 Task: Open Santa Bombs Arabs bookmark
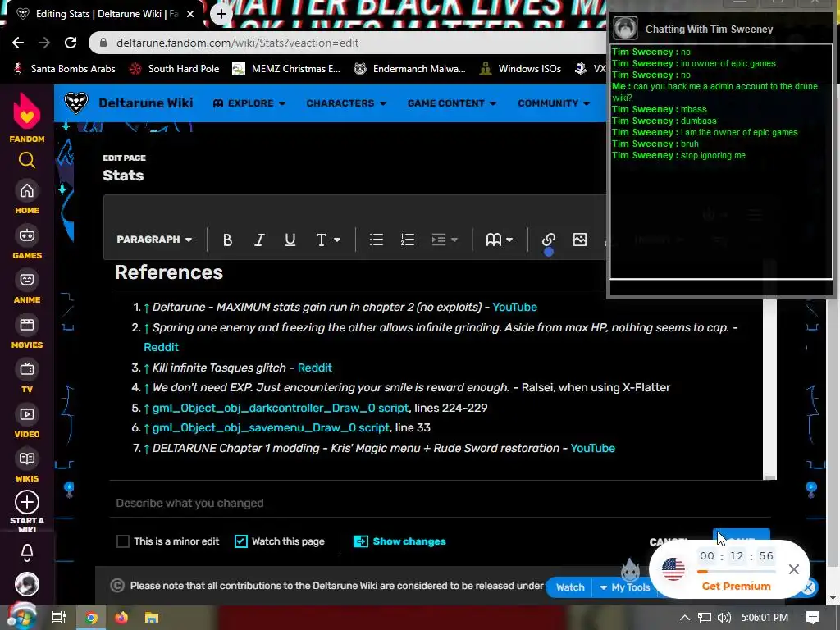tap(64, 69)
